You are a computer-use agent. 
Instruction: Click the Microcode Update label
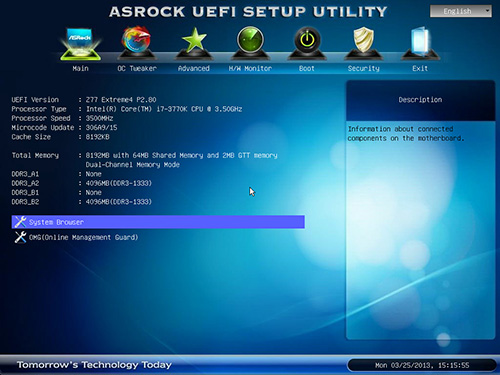43,128
